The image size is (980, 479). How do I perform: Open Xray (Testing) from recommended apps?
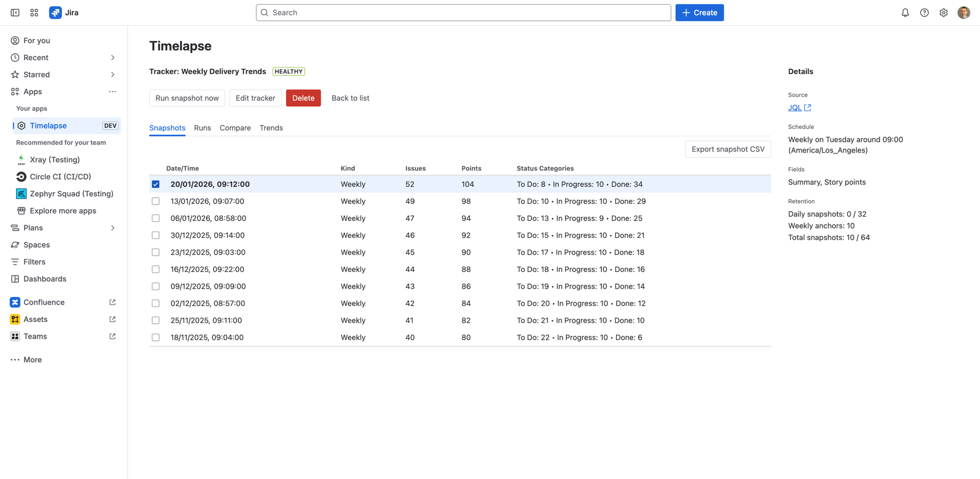[x=55, y=160]
